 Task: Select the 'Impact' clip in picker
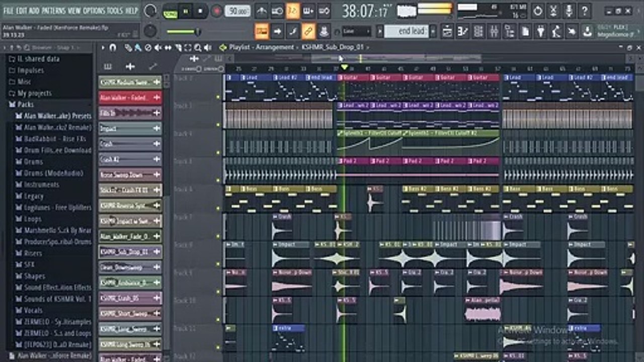click(130, 129)
